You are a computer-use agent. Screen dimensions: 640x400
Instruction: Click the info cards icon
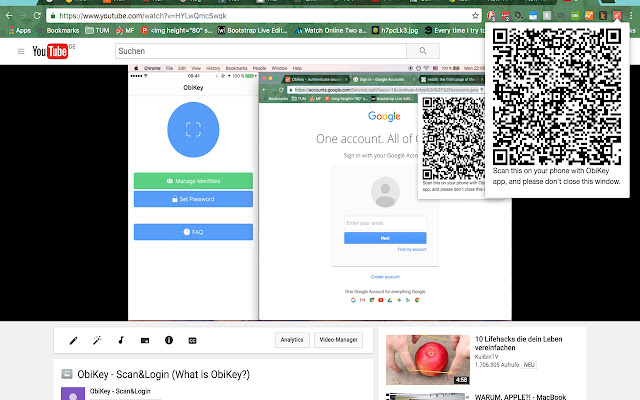pyautogui.click(x=169, y=340)
